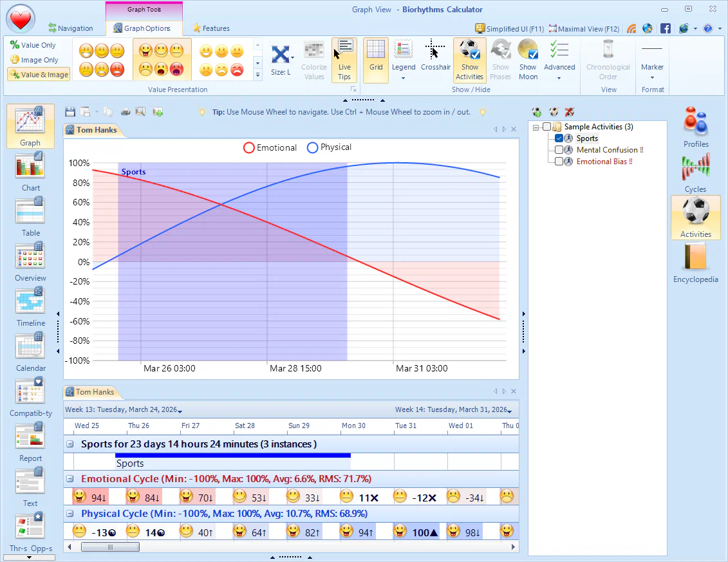This screenshot has width=728, height=562.
Task: Uncheck the Sports activity
Action: [559, 138]
